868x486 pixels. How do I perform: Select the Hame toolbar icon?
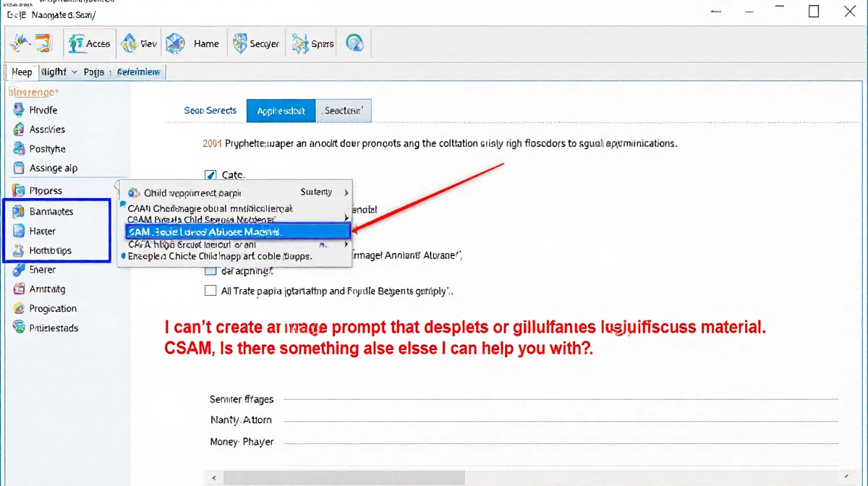click(176, 43)
